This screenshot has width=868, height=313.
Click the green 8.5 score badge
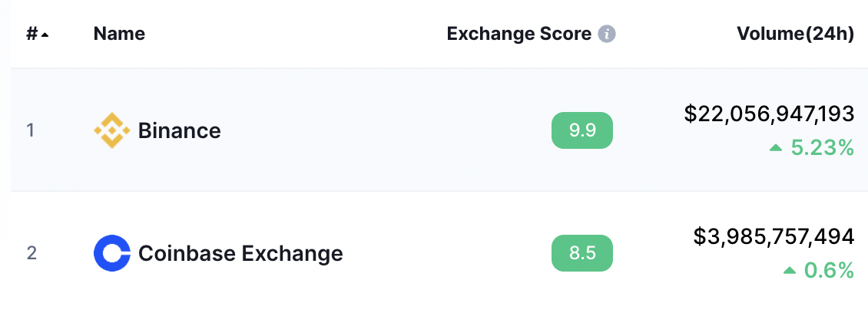(582, 253)
